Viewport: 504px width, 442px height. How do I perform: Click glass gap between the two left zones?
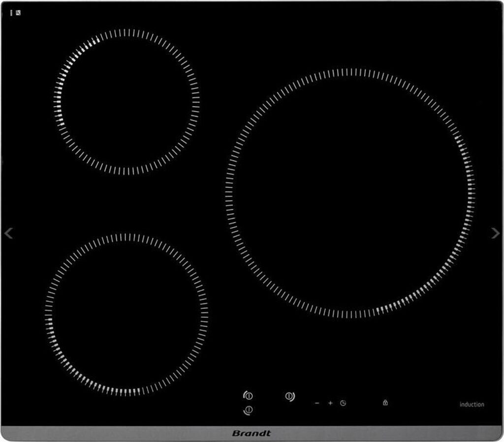[126, 204]
